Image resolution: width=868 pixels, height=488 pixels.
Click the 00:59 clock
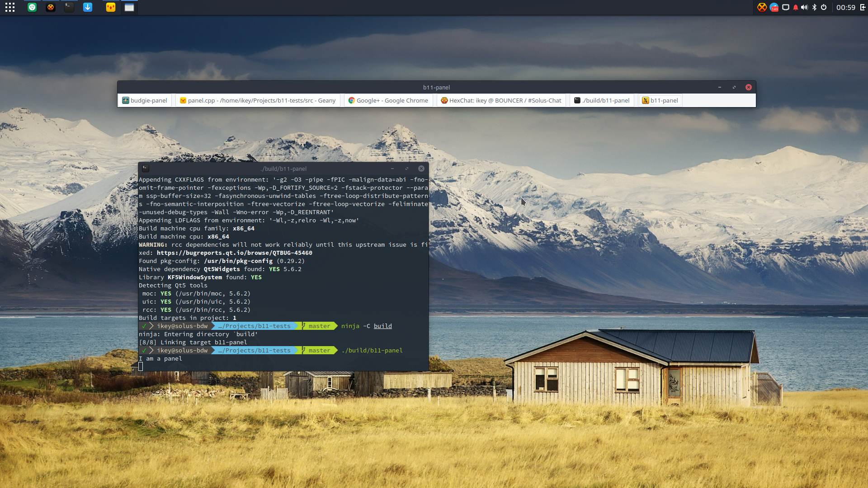point(845,7)
